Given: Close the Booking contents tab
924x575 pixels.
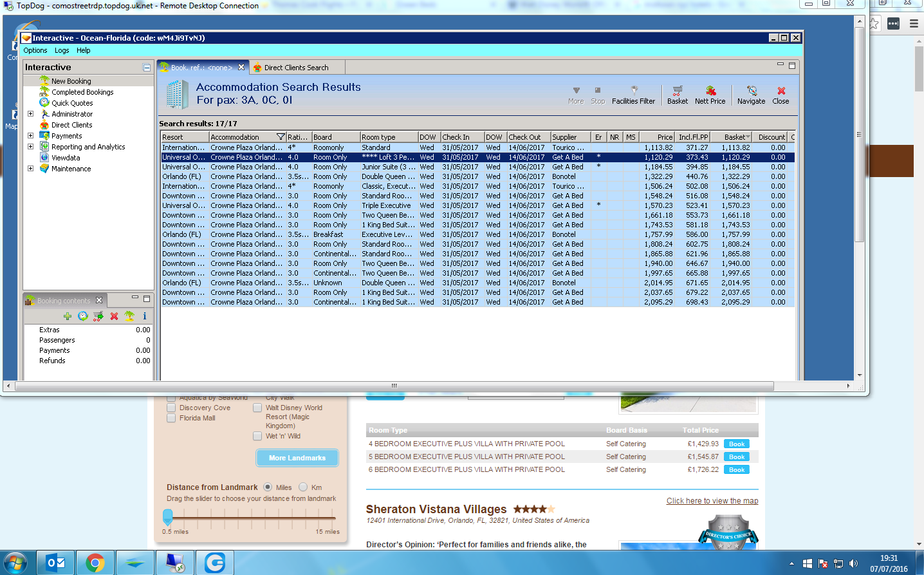Looking at the screenshot, I should pyautogui.click(x=99, y=300).
